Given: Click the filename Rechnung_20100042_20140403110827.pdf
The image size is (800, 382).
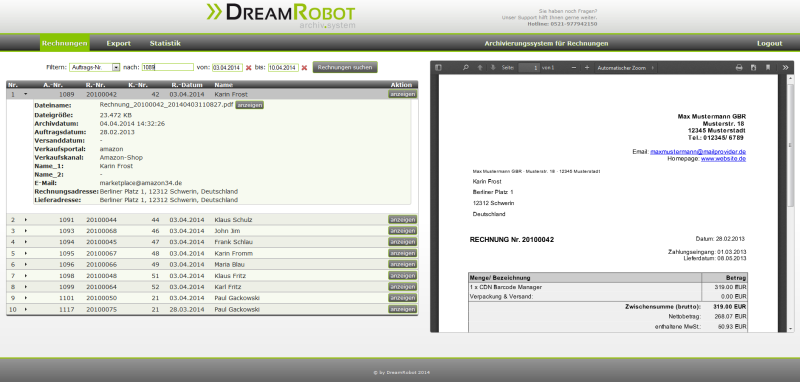Looking at the screenshot, I should click(166, 105).
